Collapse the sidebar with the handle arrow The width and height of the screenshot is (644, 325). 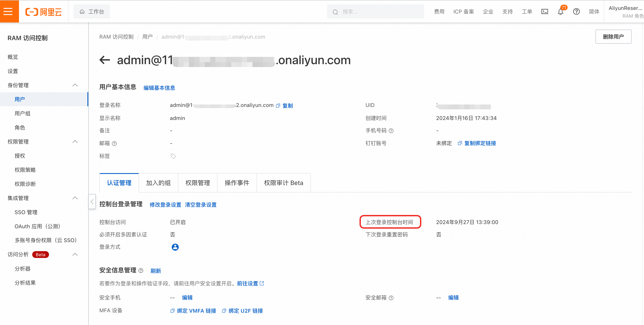coord(92,201)
